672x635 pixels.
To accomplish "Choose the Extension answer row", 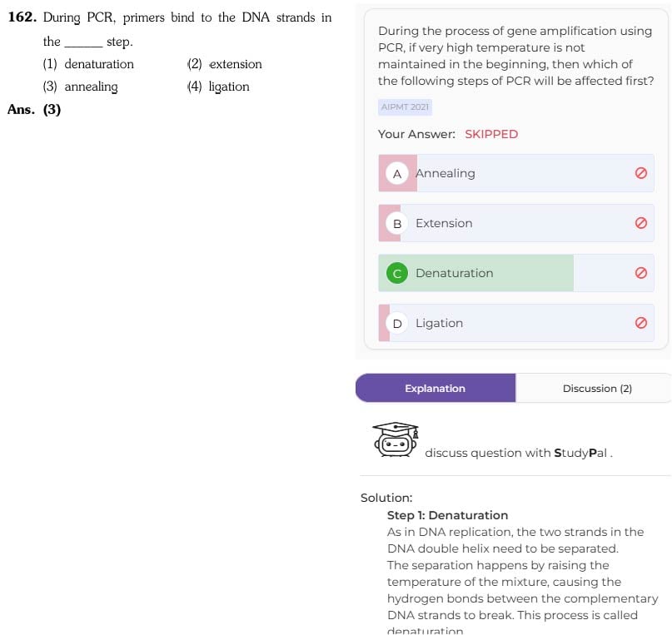I will pos(516,223).
